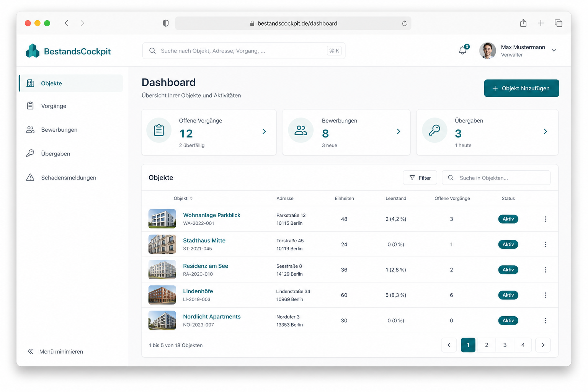Image resolution: width=588 pixels, height=392 pixels.
Task: Reload the page via refresh icon
Action: [405, 23]
